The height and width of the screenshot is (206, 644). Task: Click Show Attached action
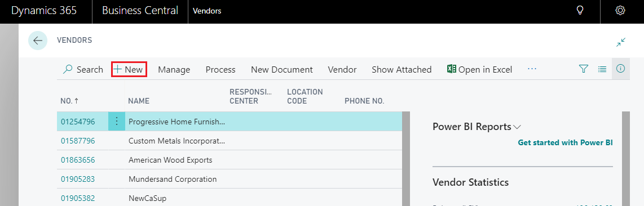click(402, 70)
